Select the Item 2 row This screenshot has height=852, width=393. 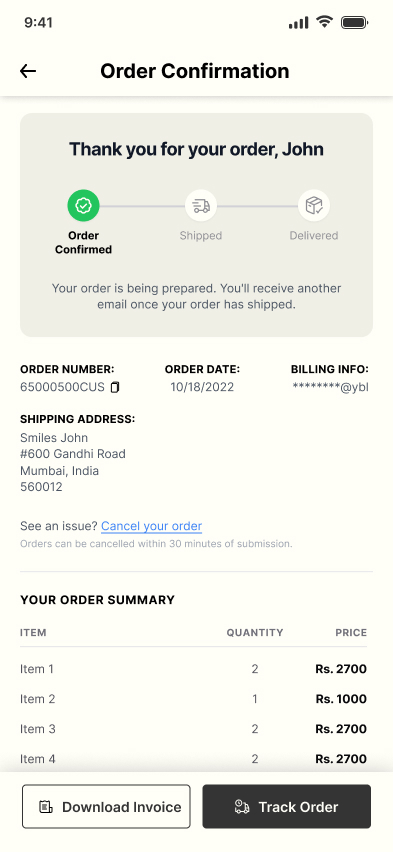pos(194,699)
